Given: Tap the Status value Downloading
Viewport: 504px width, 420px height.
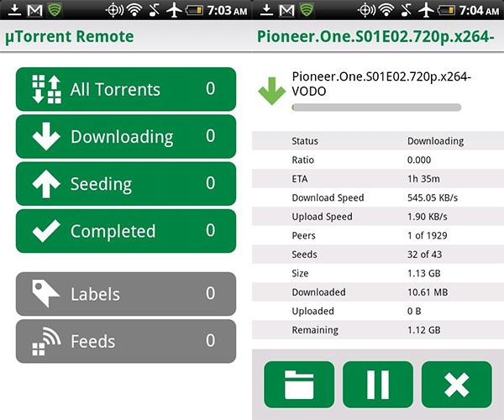Looking at the screenshot, I should (x=435, y=141).
